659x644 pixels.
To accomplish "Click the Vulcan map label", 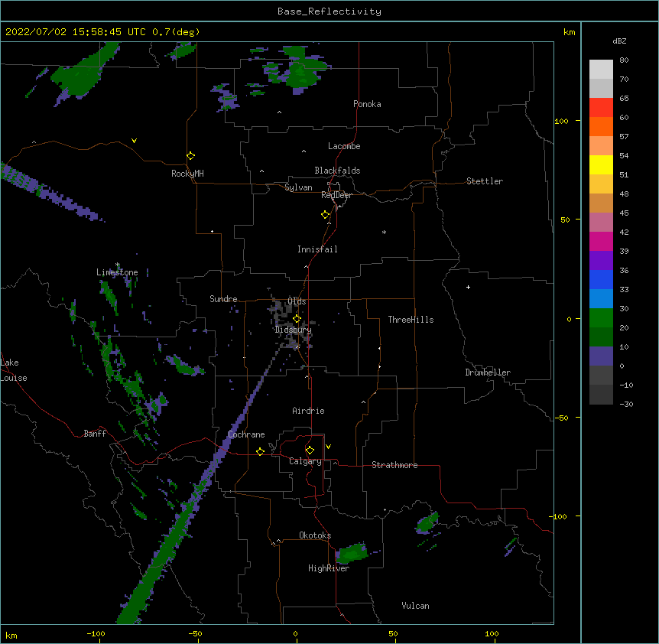I will [x=415, y=606].
